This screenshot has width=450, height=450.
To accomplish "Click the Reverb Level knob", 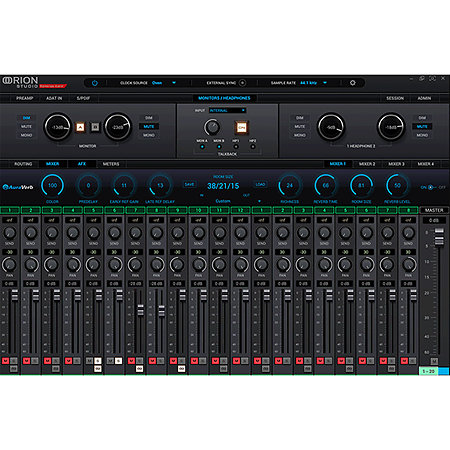I will coord(397,185).
